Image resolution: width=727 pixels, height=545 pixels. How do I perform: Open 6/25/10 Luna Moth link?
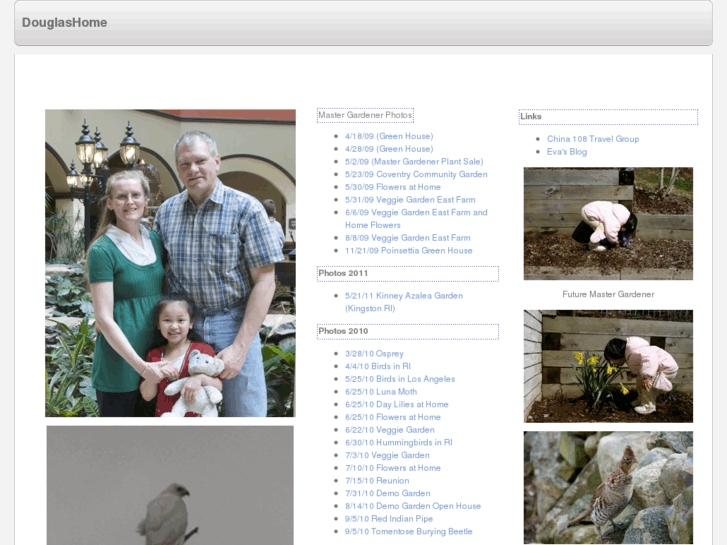pos(381,392)
